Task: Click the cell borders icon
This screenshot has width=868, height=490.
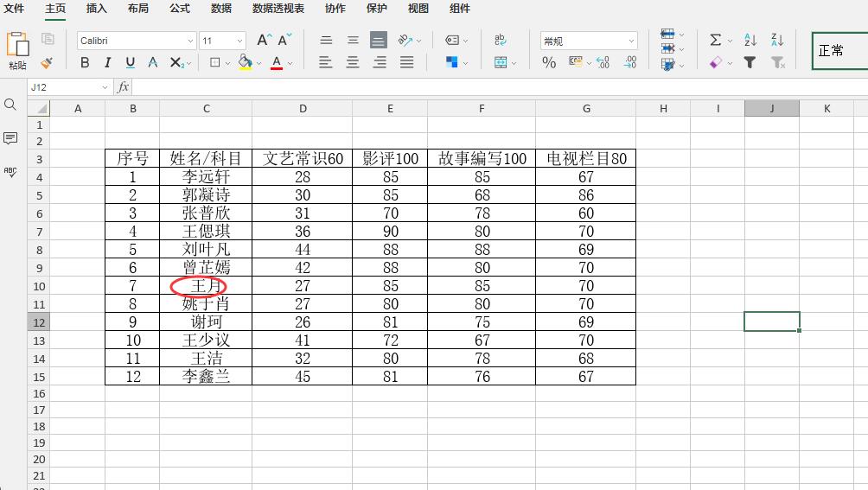Action: [214, 62]
